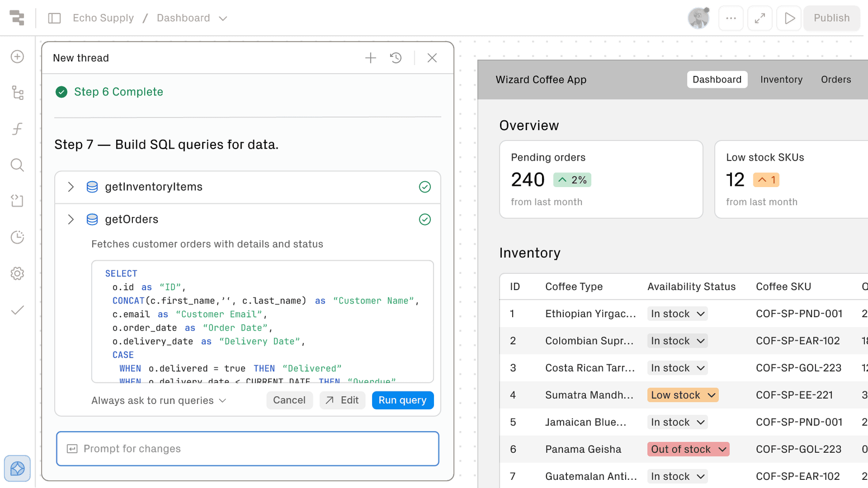The height and width of the screenshot is (488, 868).
Task: Expand the Dashboard breadcrumb dropdown
Action: 222,18
